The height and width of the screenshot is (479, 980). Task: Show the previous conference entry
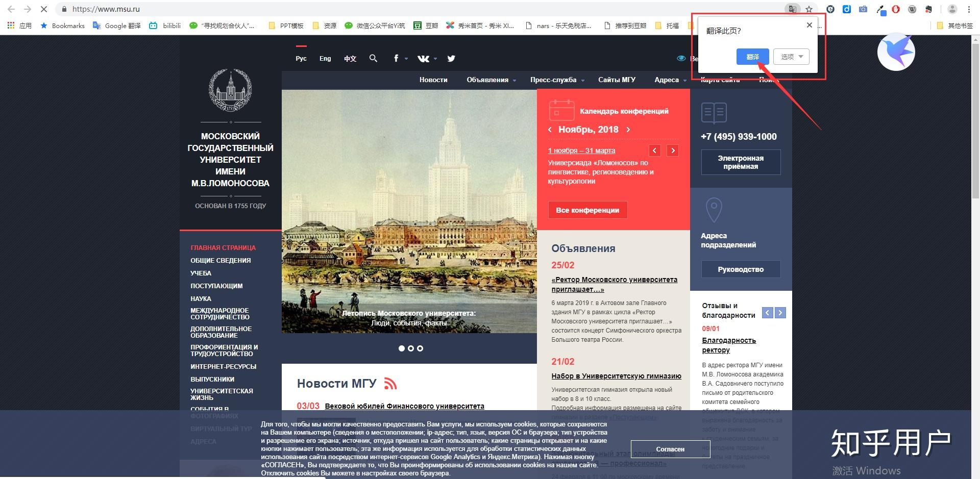(655, 150)
